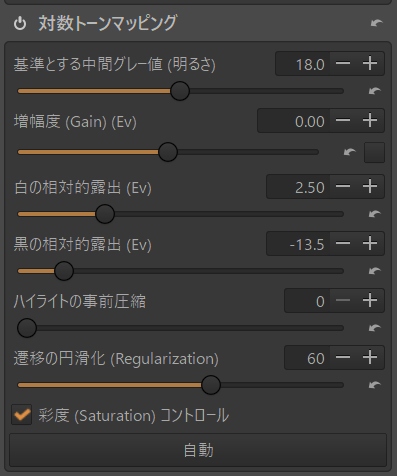Image resolution: width=397 pixels, height=476 pixels.
Task: Reset the 増幅度 (Gain) slider to default
Action: [350, 152]
